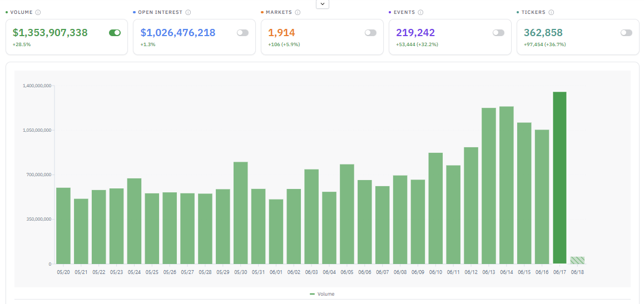Click the 05/20 volume bar
This screenshot has width=644, height=304.
[63, 226]
